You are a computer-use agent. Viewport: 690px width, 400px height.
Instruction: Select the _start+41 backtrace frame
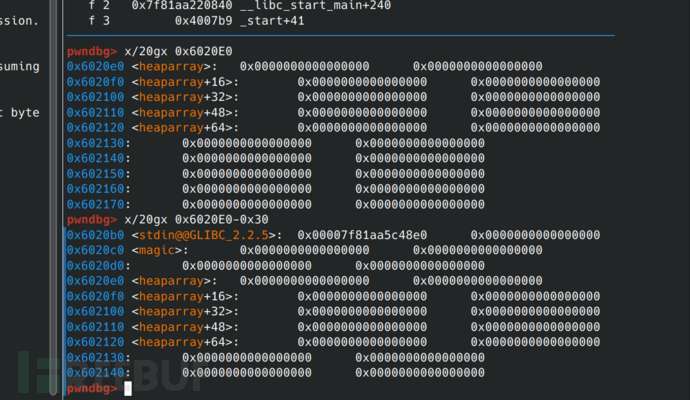coord(272,21)
